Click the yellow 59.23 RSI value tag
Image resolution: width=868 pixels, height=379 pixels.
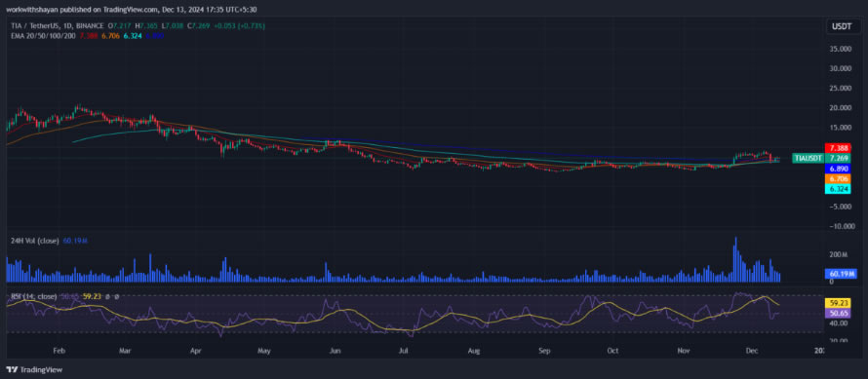838,303
